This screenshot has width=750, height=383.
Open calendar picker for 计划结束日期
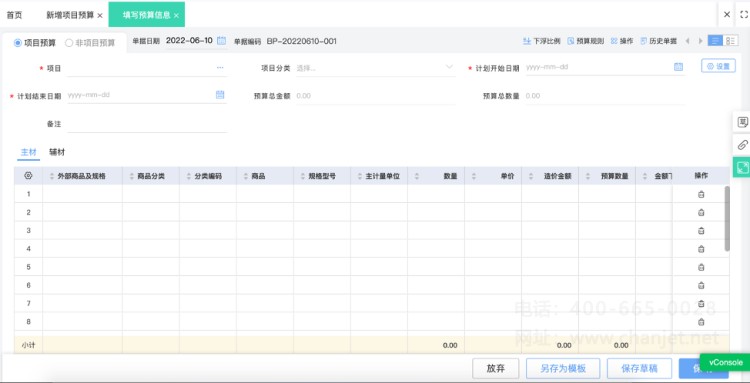tap(220, 95)
